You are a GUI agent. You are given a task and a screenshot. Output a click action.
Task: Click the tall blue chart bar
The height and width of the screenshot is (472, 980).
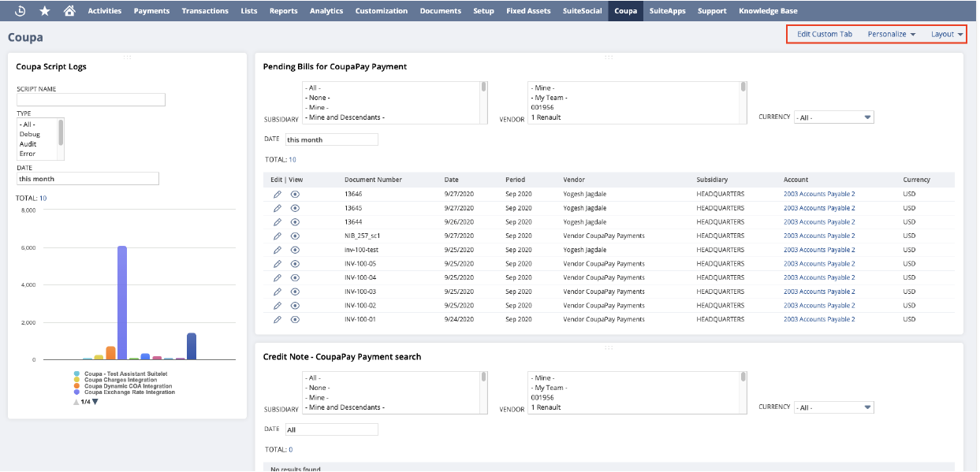[x=122, y=303]
